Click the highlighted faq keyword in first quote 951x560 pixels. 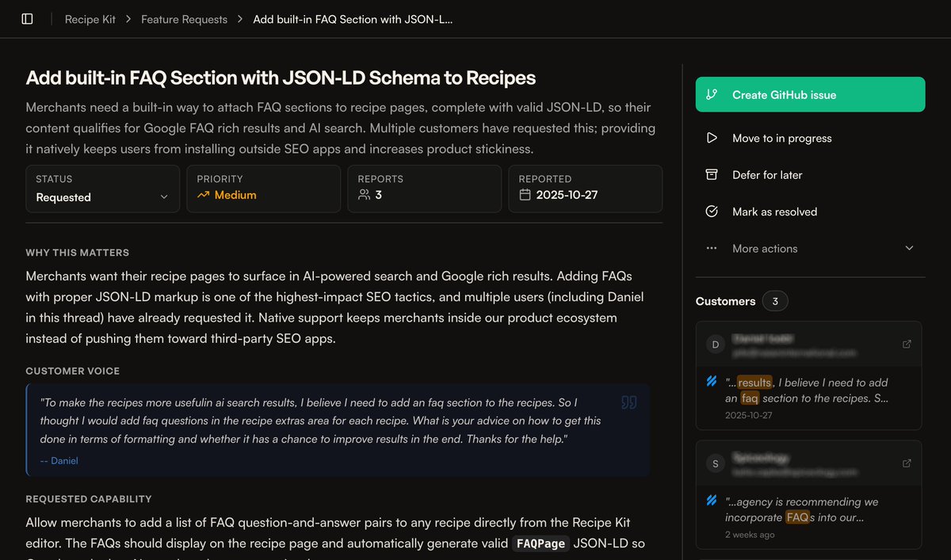click(x=750, y=398)
